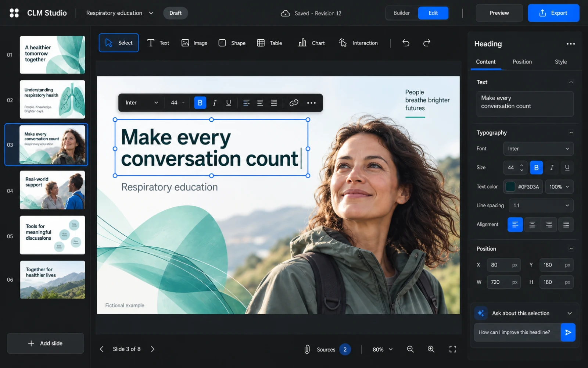Redo the last action
This screenshot has height=368, width=588.
tap(427, 43)
